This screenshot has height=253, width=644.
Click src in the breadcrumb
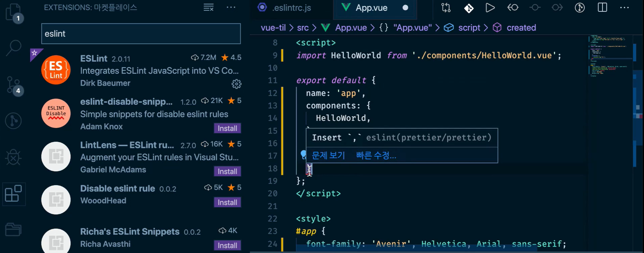tap(303, 28)
